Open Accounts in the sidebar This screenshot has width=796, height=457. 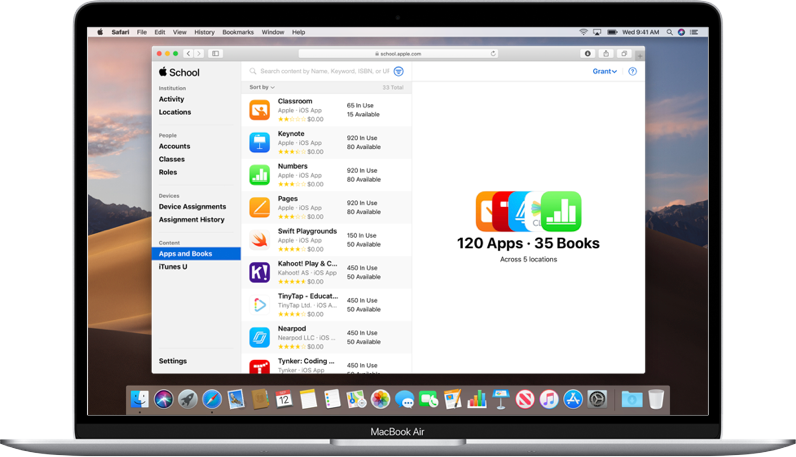click(x=175, y=146)
